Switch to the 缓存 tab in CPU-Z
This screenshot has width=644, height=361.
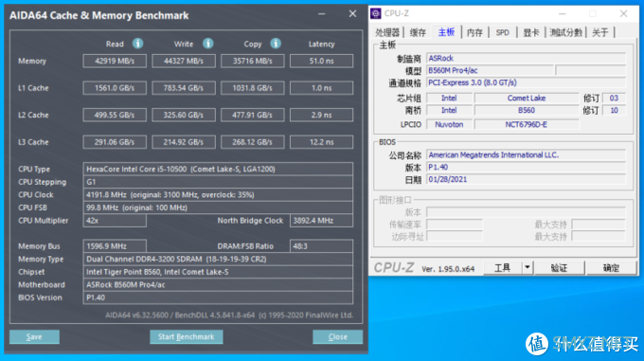(418, 32)
